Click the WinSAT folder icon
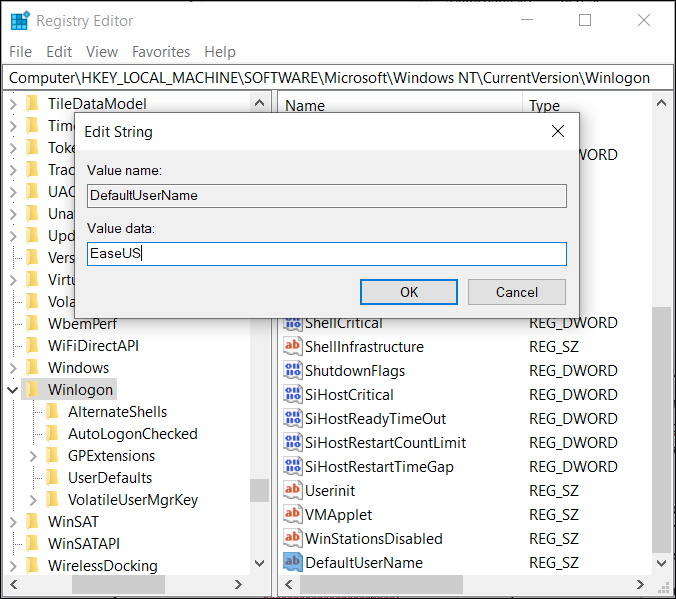The height and width of the screenshot is (599, 676). pyautogui.click(x=32, y=521)
